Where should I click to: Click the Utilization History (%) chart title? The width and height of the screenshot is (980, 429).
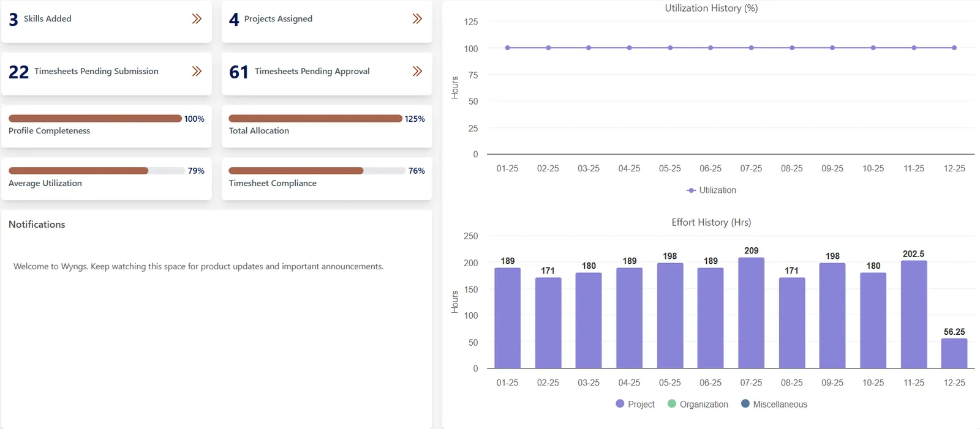[711, 8]
